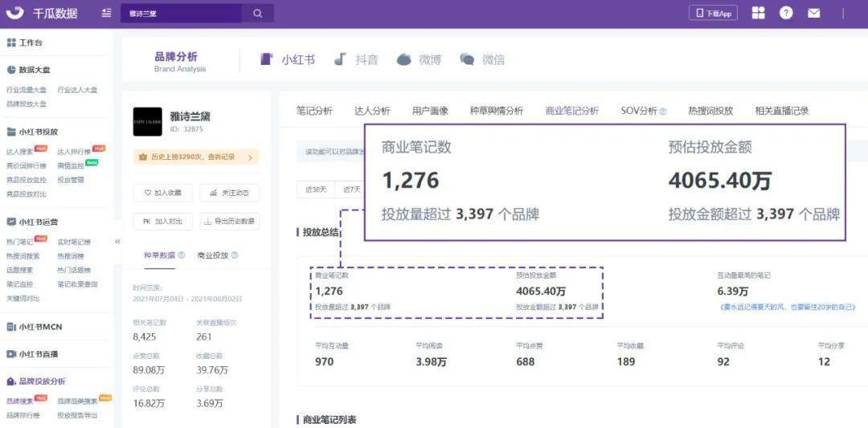Open the help question mark icon
Image resolution: width=868 pixels, height=428 pixels.
[x=786, y=13]
